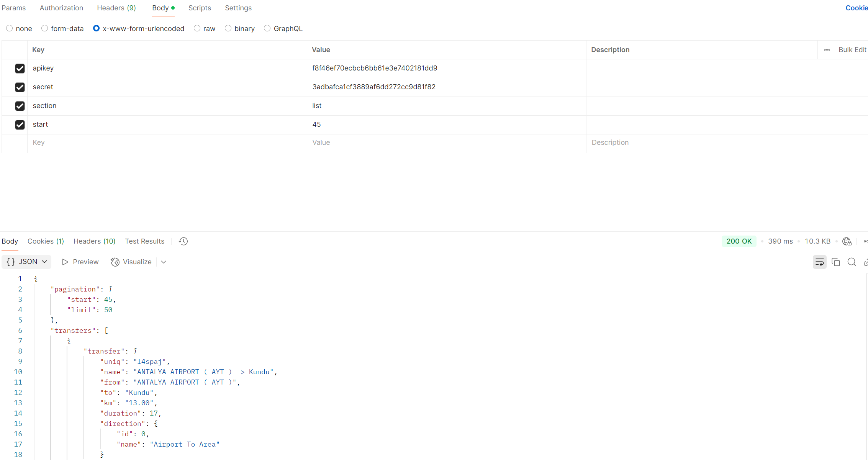The image size is (868, 460).
Task: Click the network globe lock icon
Action: 847,241
